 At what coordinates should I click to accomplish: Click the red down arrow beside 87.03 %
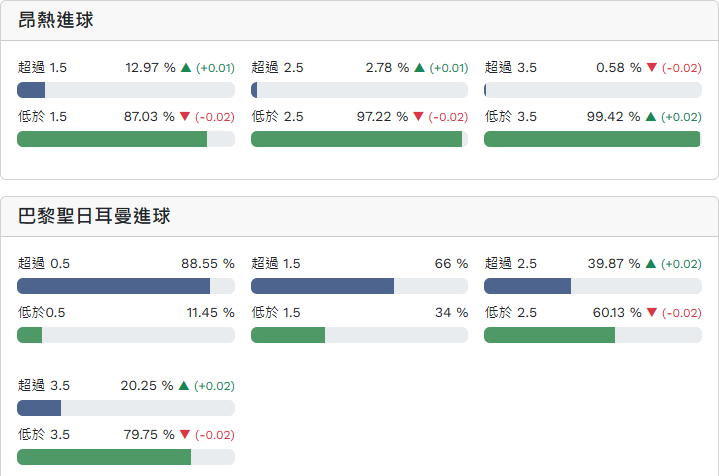click(185, 117)
